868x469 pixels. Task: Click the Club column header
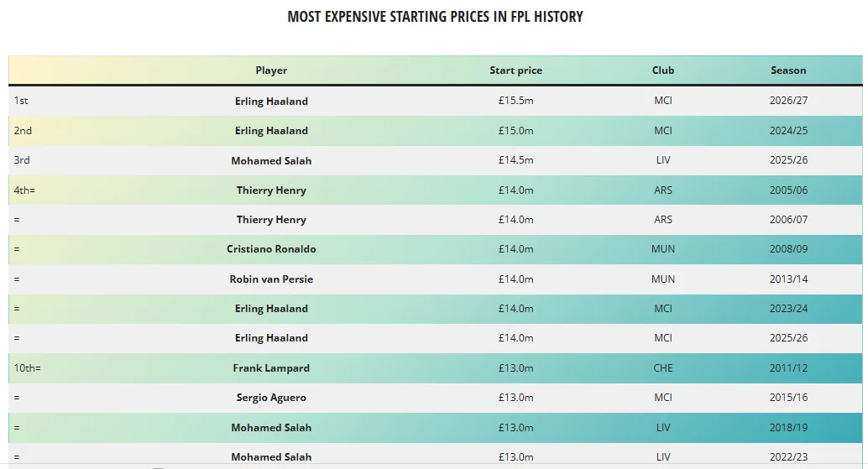coord(663,70)
